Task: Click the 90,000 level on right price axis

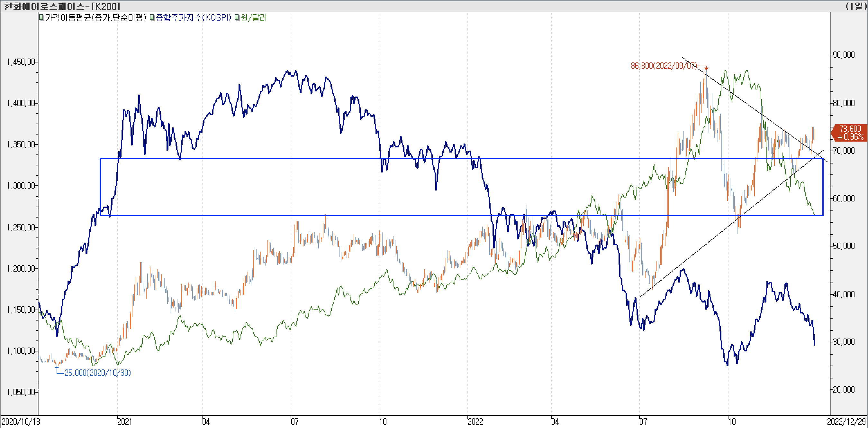Action: 844,55
